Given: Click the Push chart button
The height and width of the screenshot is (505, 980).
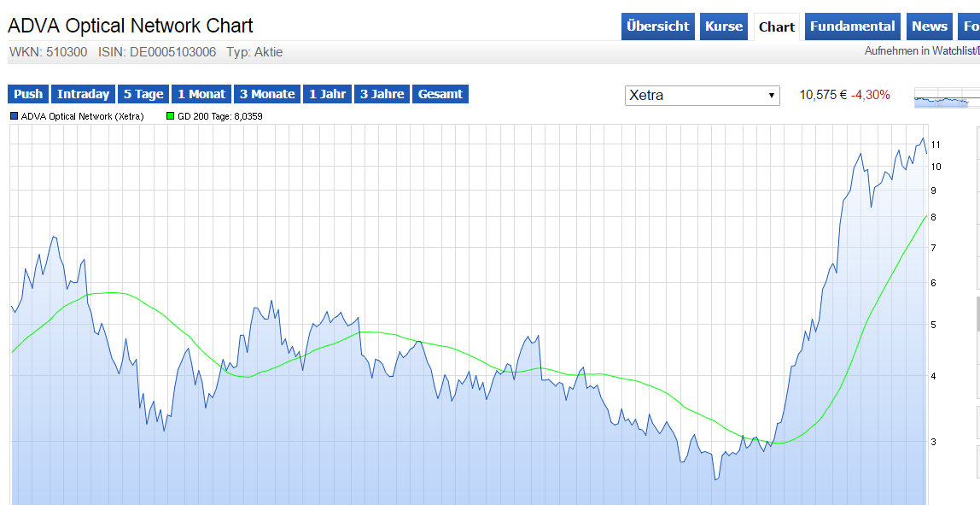Looking at the screenshot, I should point(28,94).
